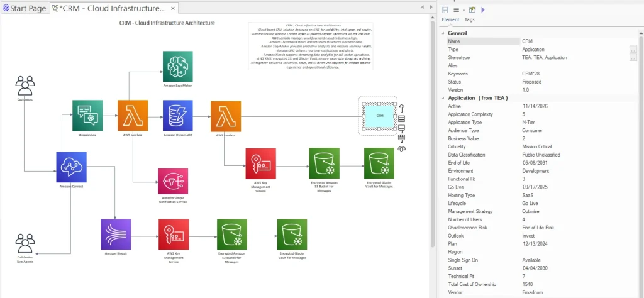Collapse the Application (from TEA) section

pos(443,98)
